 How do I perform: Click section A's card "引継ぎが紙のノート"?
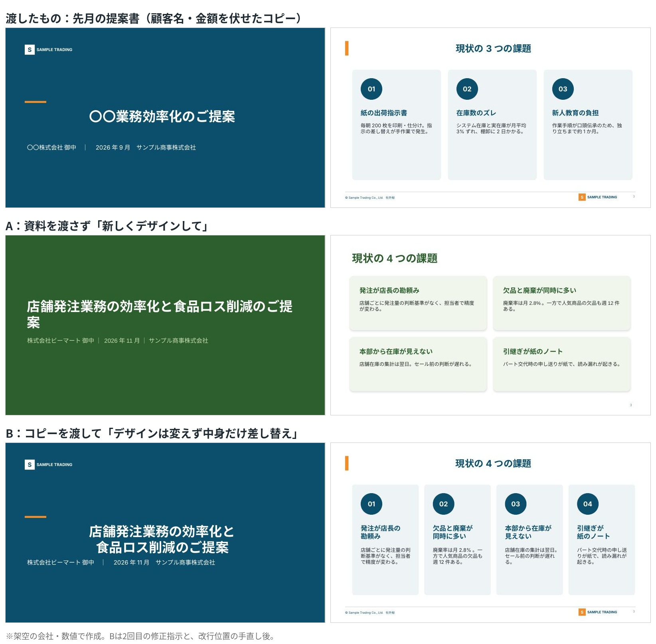(562, 364)
